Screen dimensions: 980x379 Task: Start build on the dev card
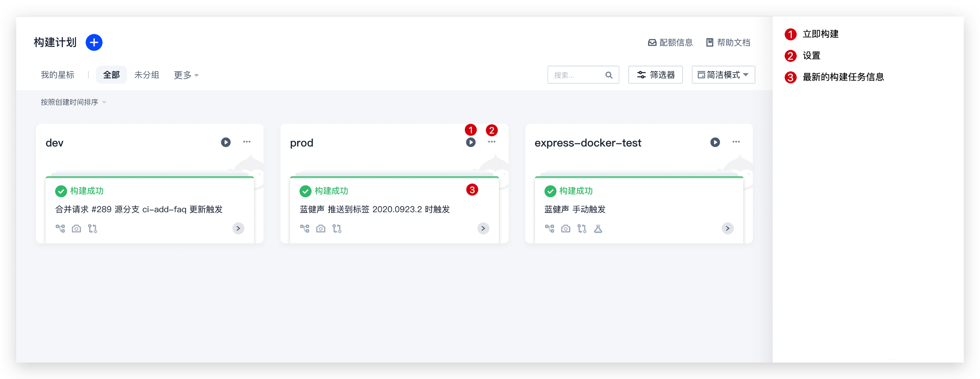(226, 142)
